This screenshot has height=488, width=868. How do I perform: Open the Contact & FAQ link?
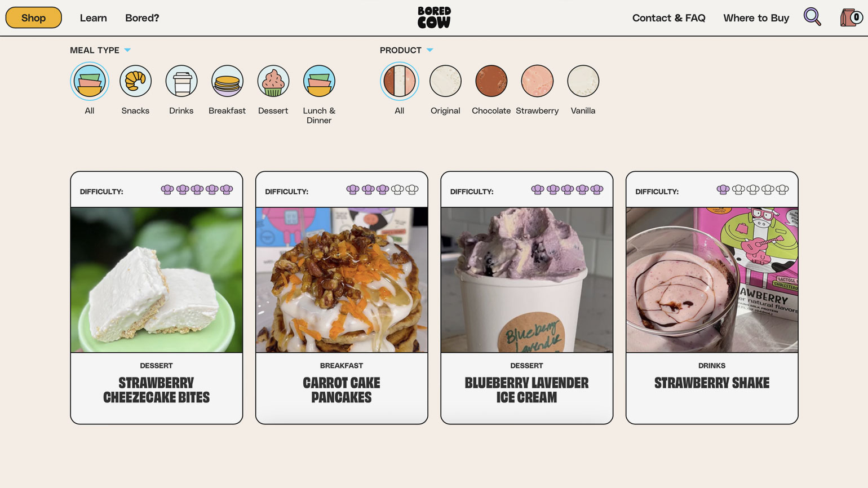tap(668, 18)
